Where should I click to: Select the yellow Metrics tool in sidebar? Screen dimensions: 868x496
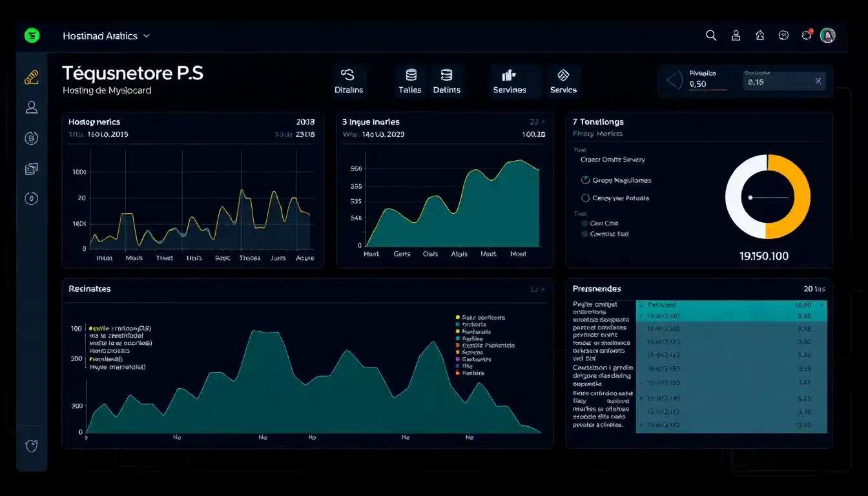(31, 77)
